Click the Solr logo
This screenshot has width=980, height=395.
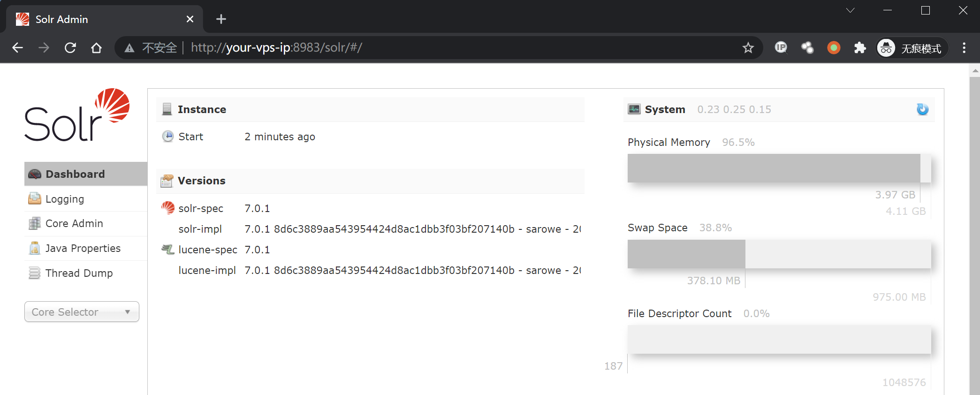pyautogui.click(x=77, y=115)
